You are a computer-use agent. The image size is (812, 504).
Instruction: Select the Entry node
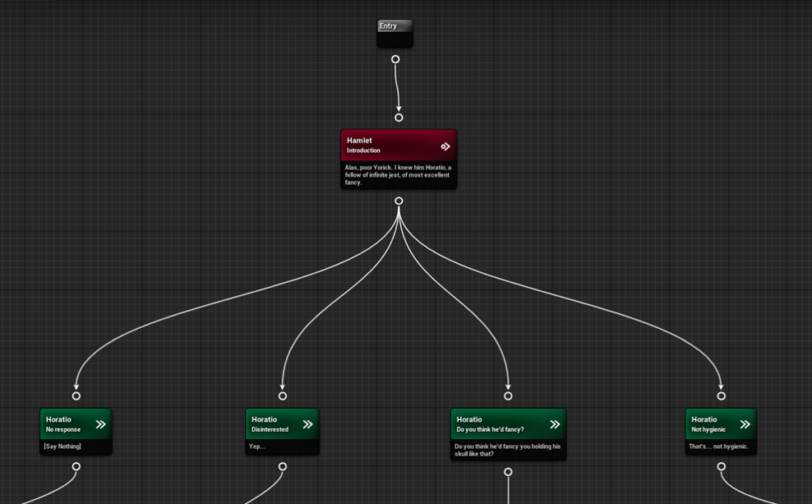pos(394,32)
